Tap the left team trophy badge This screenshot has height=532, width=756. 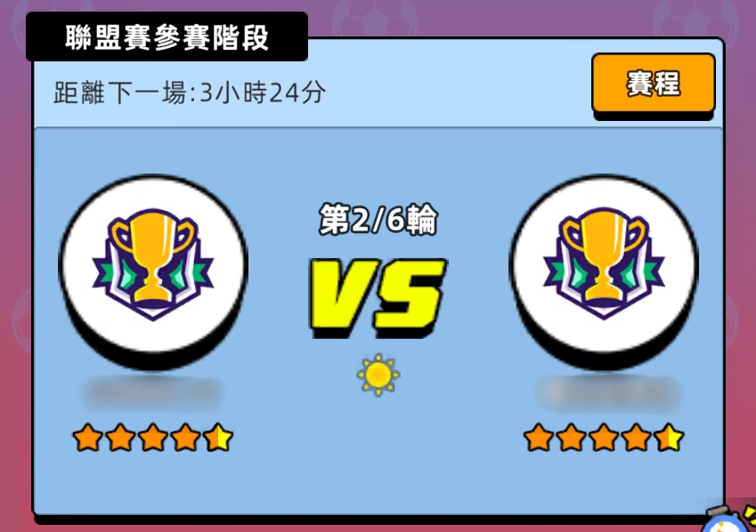click(x=153, y=266)
